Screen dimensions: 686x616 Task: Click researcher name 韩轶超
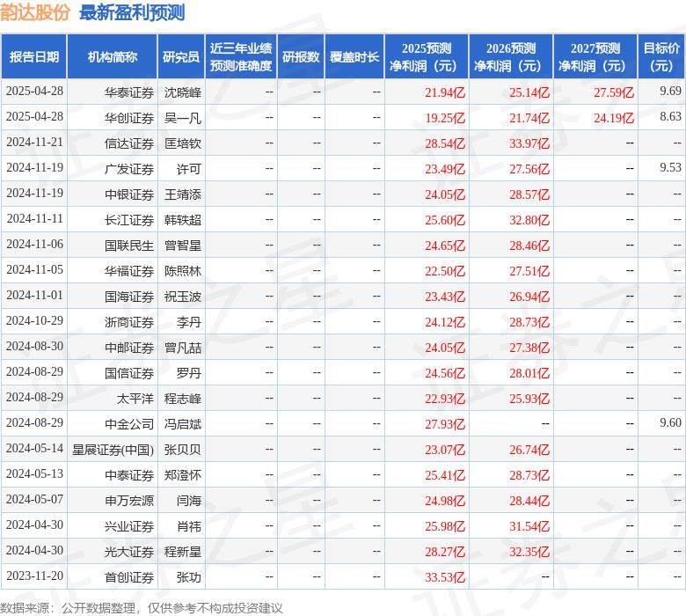[x=183, y=220]
